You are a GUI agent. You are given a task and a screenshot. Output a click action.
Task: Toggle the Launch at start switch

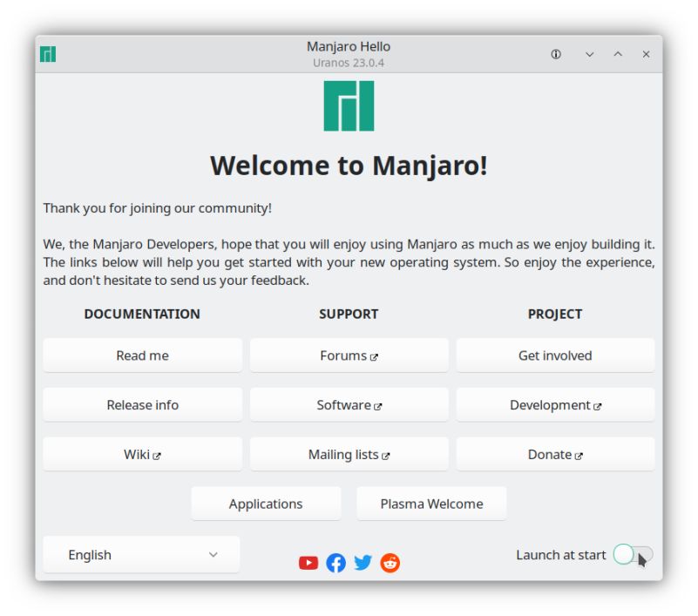633,555
